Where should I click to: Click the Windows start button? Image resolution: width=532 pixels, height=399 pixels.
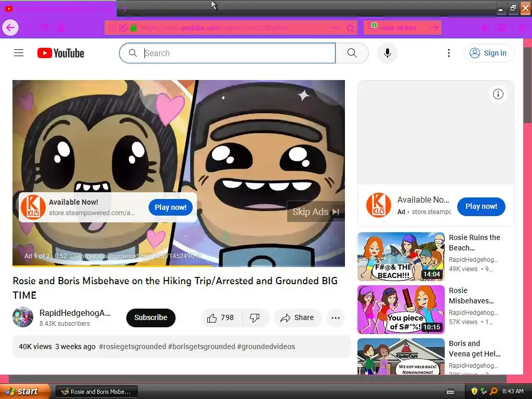[x=25, y=392]
